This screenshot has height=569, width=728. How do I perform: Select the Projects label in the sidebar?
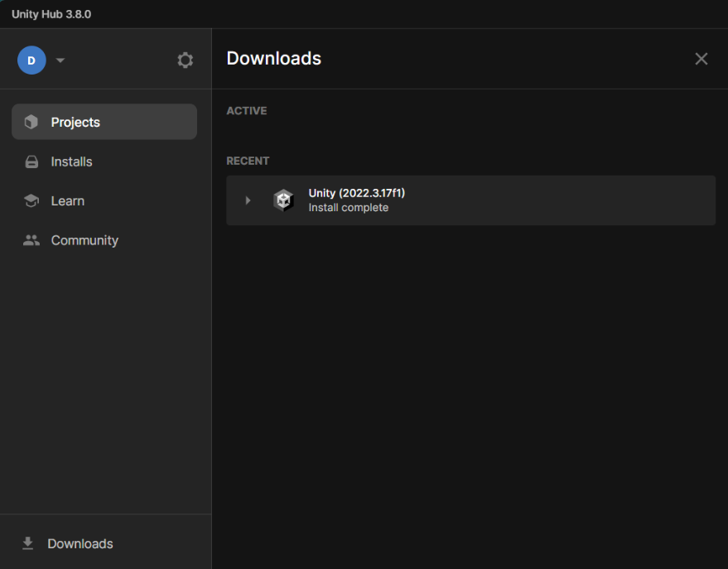(x=75, y=122)
